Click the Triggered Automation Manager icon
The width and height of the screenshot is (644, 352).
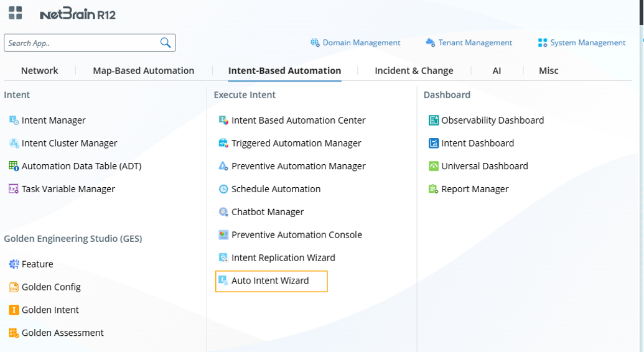click(224, 143)
